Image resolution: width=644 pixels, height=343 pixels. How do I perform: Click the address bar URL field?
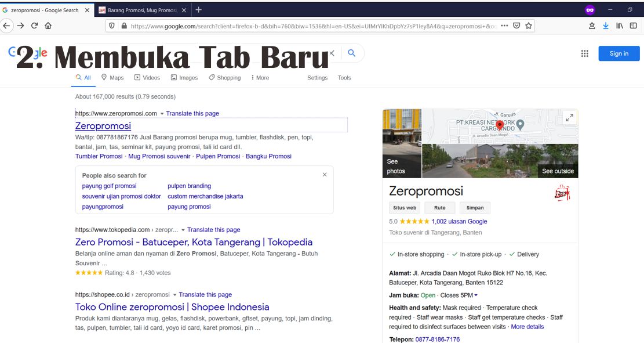point(313,26)
